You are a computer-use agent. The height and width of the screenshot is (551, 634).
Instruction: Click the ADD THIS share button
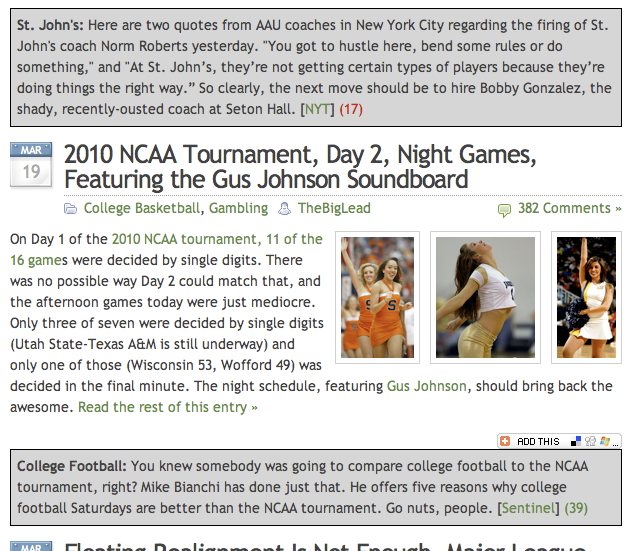[x=538, y=441]
